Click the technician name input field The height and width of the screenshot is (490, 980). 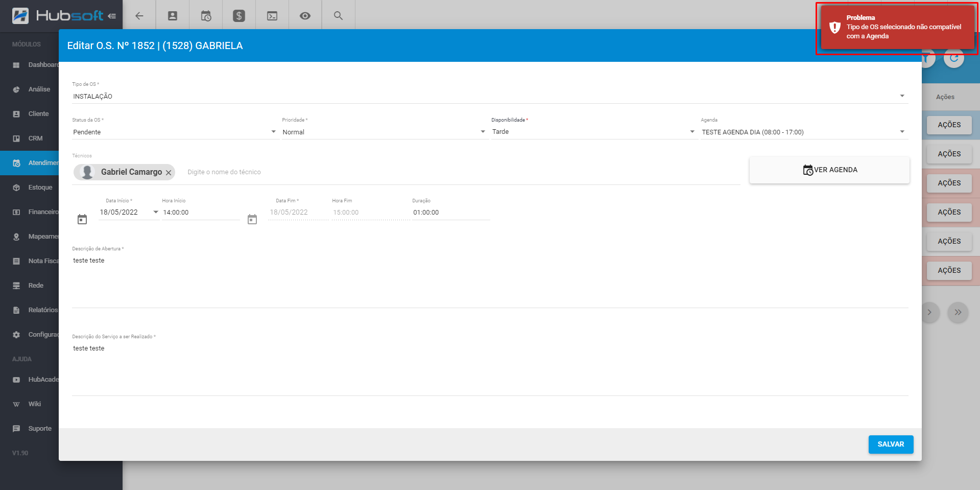(x=306, y=172)
